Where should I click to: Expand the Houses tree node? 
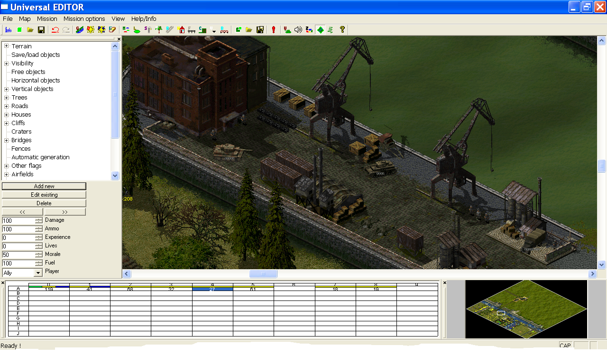pyautogui.click(x=7, y=114)
